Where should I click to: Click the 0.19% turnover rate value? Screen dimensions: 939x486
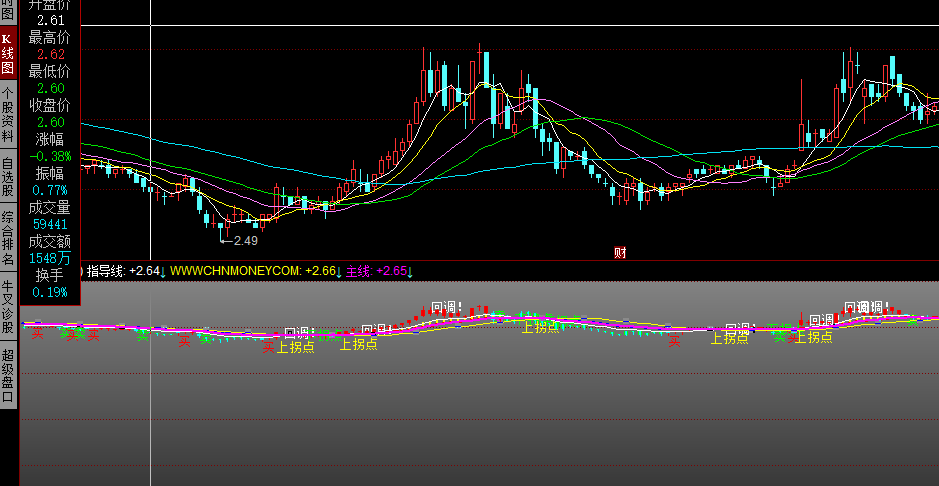50,293
